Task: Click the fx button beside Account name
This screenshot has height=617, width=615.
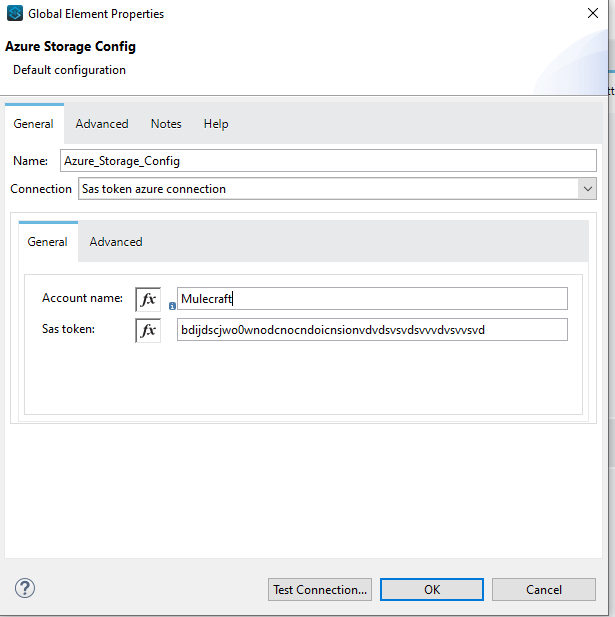Action: [148, 299]
